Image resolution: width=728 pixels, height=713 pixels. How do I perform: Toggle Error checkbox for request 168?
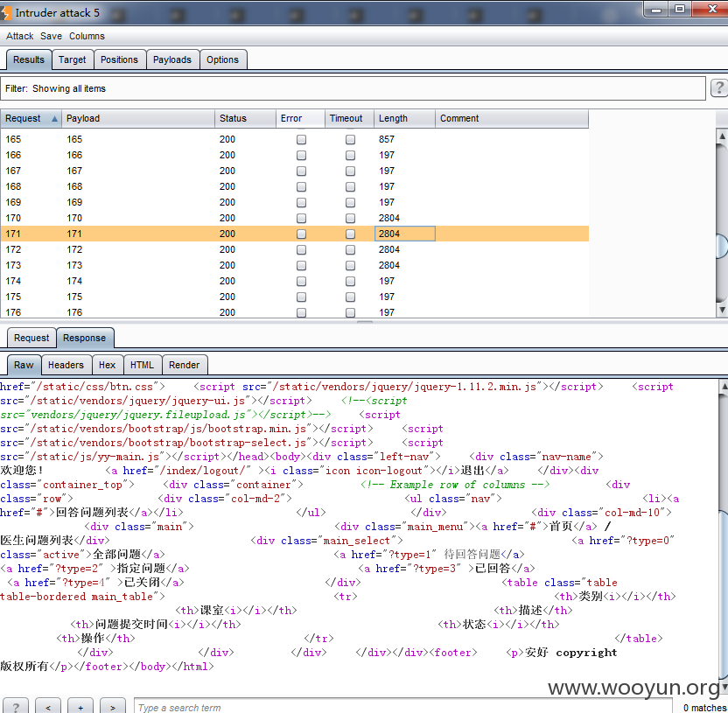[x=301, y=186]
